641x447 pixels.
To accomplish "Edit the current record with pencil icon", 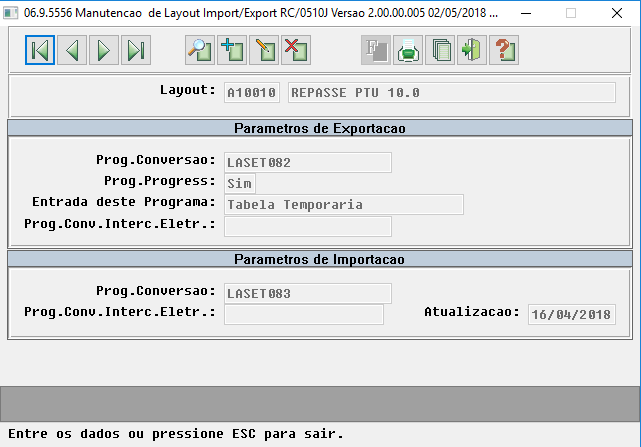I will coord(264,50).
